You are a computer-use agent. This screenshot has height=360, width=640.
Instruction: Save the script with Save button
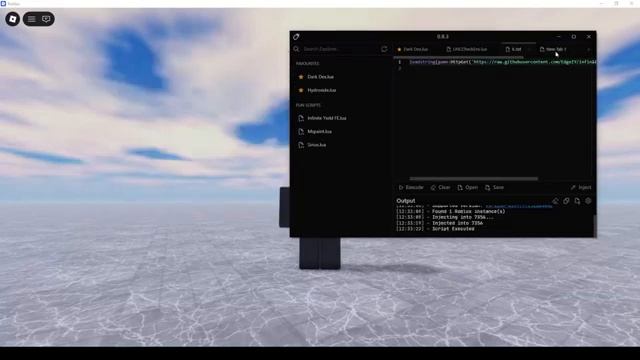pos(495,187)
